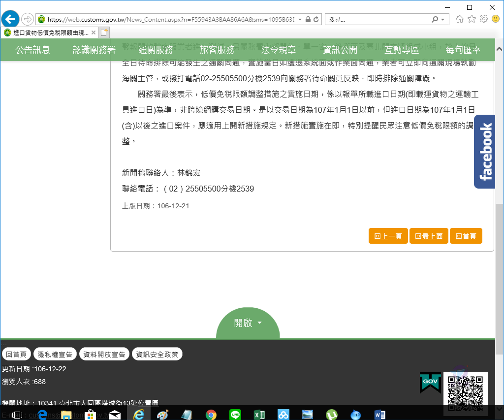
Task: Open LINE from the taskbar
Action: pyautogui.click(x=235, y=414)
